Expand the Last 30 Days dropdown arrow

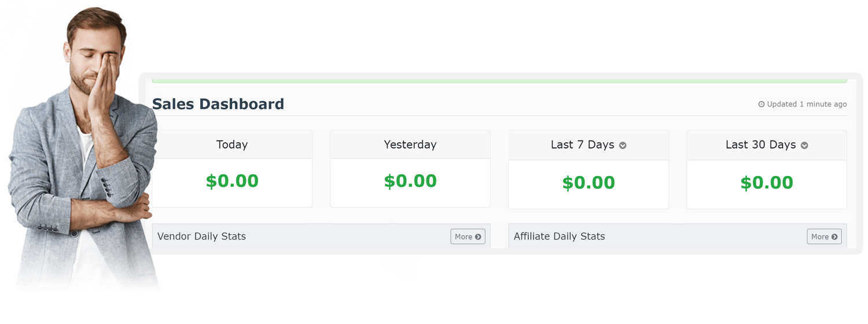804,146
